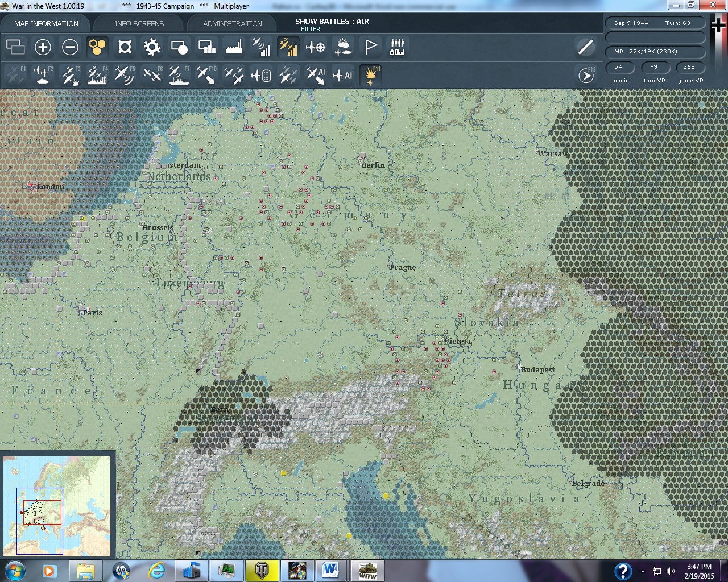Select F10 air transfer arrow icon

206,75
